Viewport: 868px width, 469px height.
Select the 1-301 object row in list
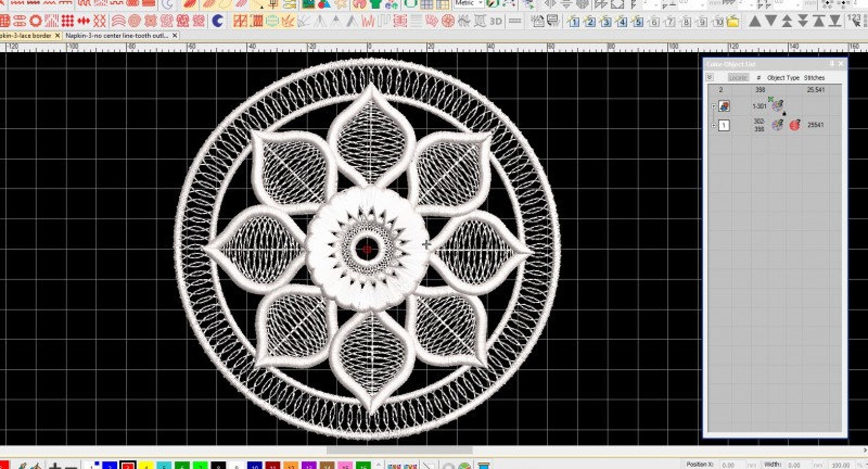tap(775, 105)
